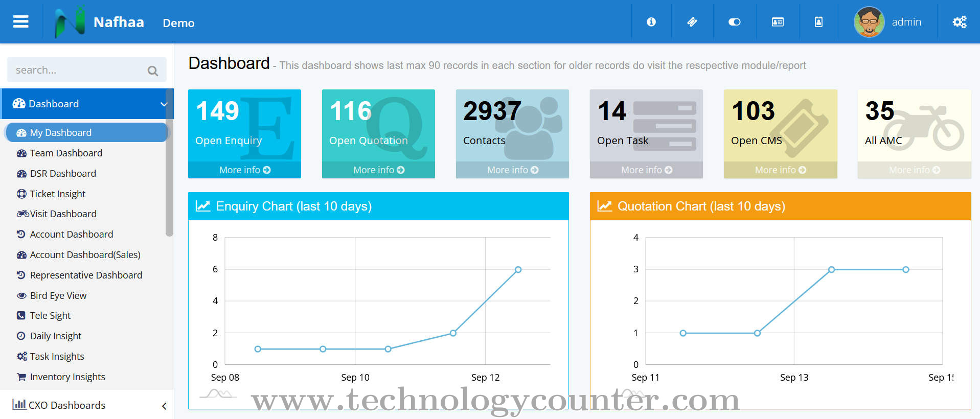Click More info under Open CMS
980x419 pixels.
pyautogui.click(x=781, y=170)
